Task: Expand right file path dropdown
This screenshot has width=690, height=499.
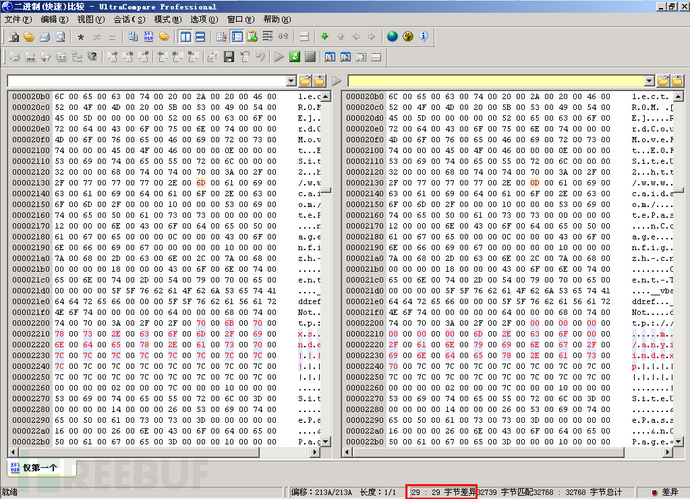Action: (x=650, y=81)
